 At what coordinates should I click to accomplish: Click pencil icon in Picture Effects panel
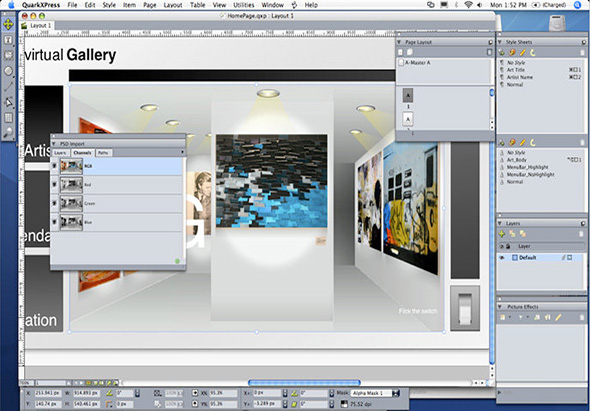pyautogui.click(x=558, y=318)
